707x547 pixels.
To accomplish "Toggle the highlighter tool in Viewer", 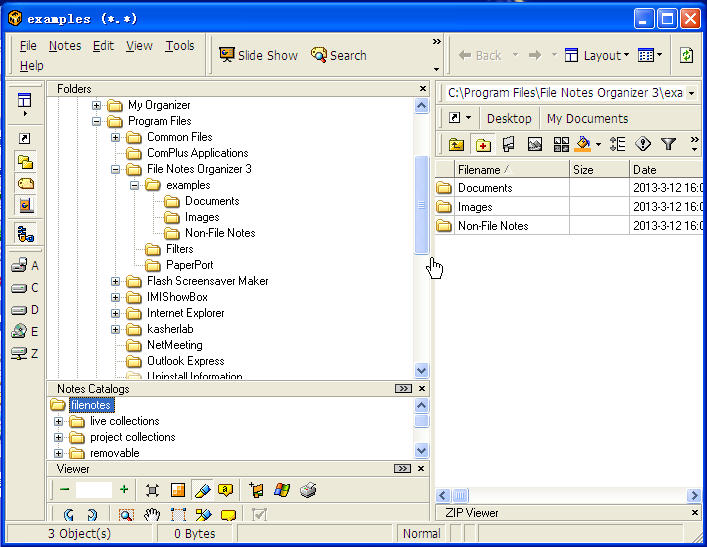I will coord(202,490).
